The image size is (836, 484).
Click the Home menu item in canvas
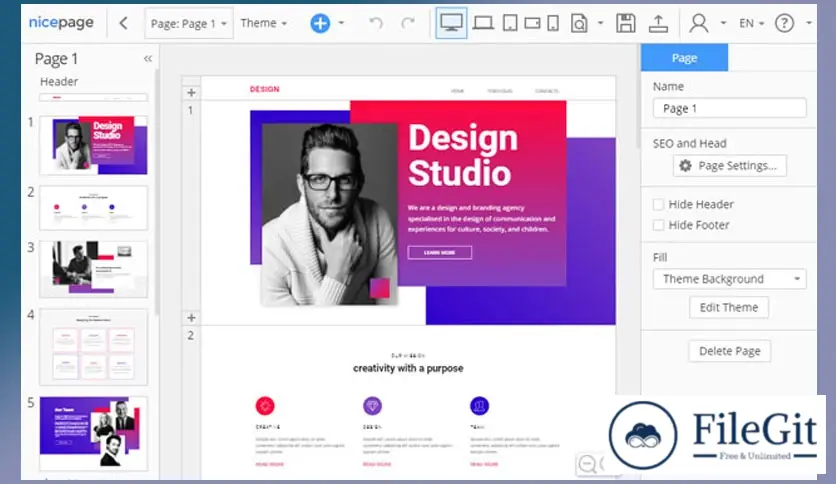click(x=457, y=91)
